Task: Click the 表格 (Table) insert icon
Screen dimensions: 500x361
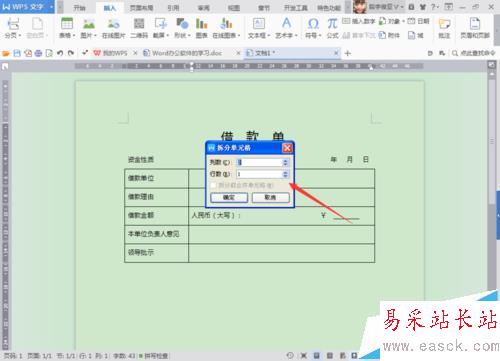Action: coord(67,24)
